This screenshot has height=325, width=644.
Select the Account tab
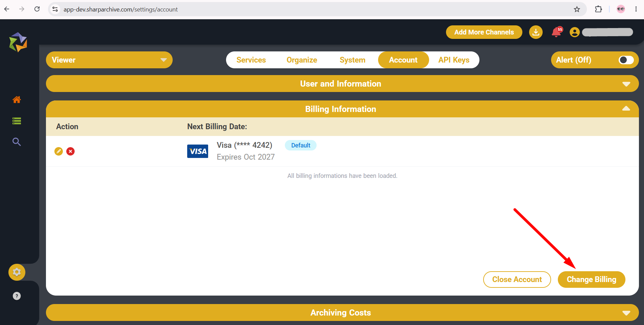point(403,60)
